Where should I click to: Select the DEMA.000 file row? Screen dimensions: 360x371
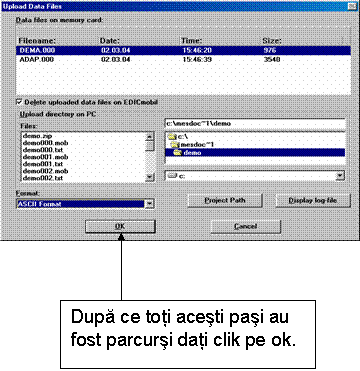[x=183, y=50]
